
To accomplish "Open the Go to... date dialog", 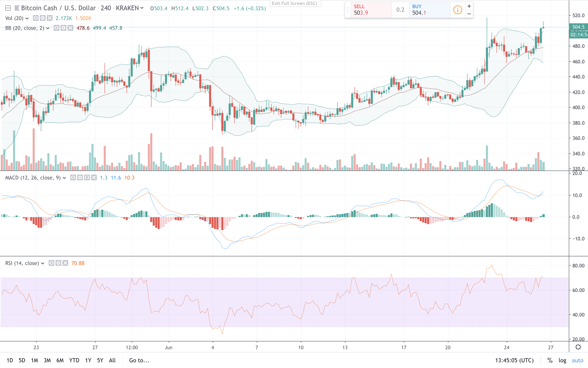I will [x=139, y=360].
